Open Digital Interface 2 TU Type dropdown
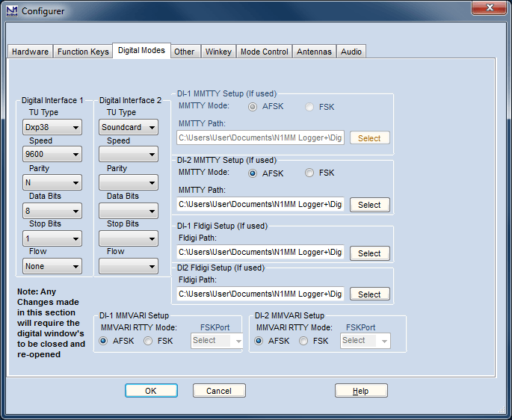Screen dimensions: 512x420 click(129, 127)
